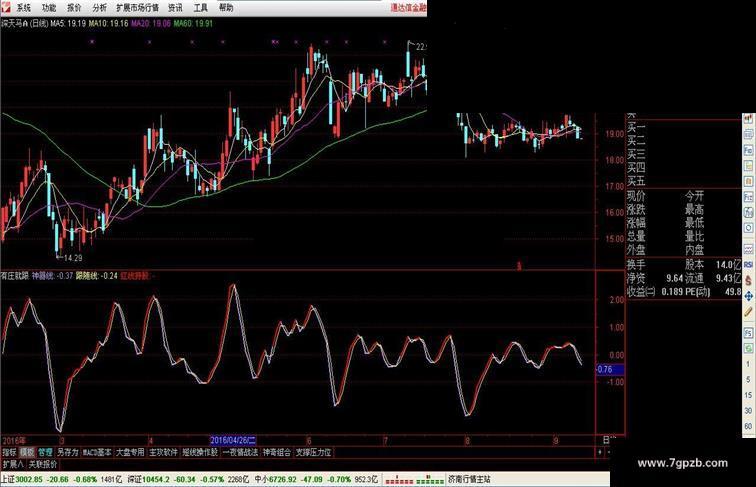Click the MA60: 19.91 label

point(193,23)
